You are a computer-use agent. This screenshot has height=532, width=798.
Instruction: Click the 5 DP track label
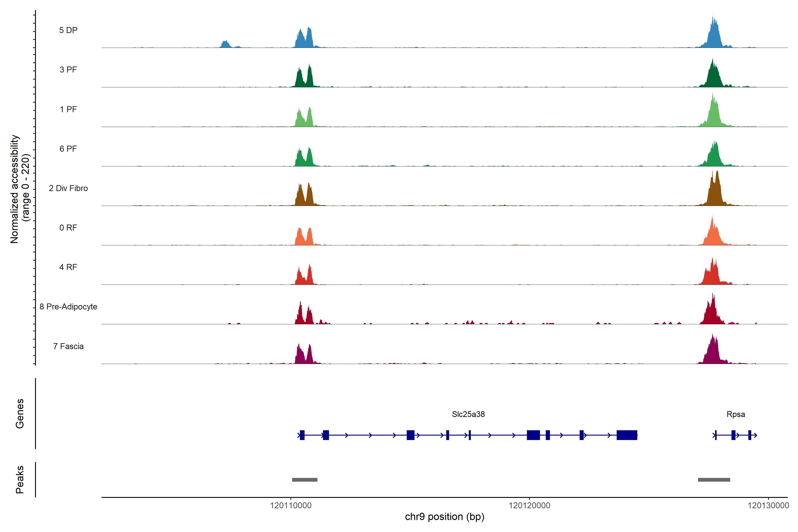pyautogui.click(x=68, y=30)
